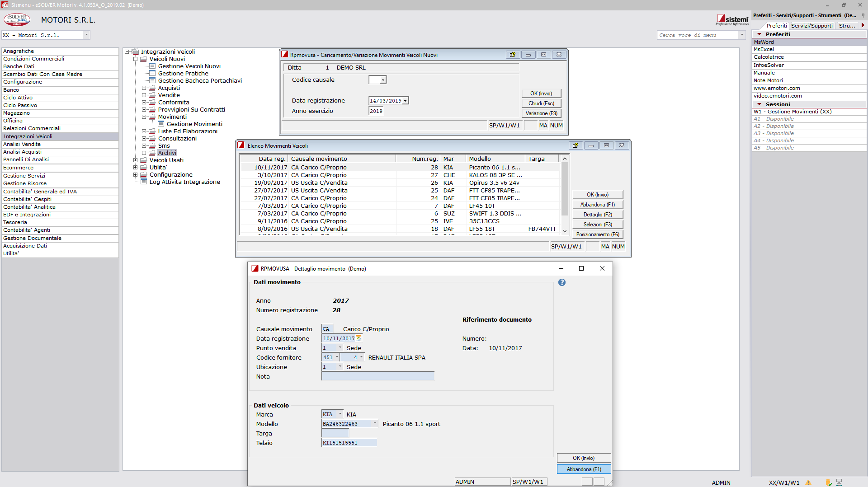Click into the Telaio field KI151515551
Viewport: 868px width, 487px height.
click(349, 442)
